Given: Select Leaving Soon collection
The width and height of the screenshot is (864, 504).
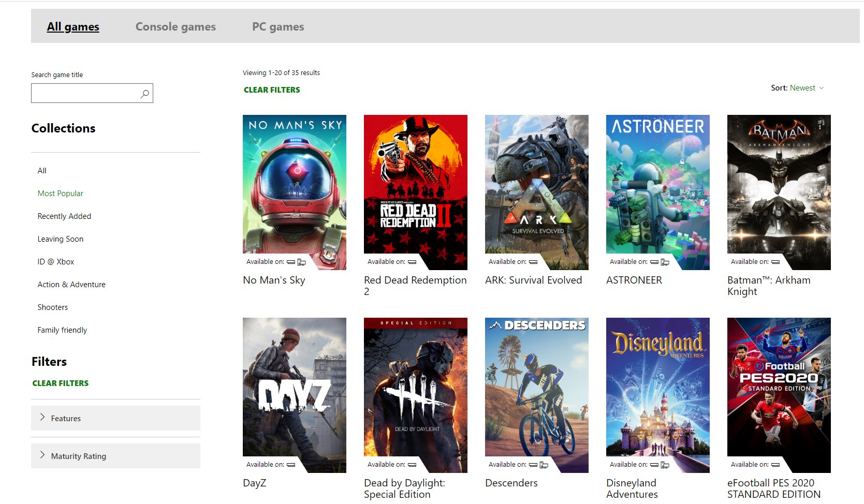Looking at the screenshot, I should 60,239.
